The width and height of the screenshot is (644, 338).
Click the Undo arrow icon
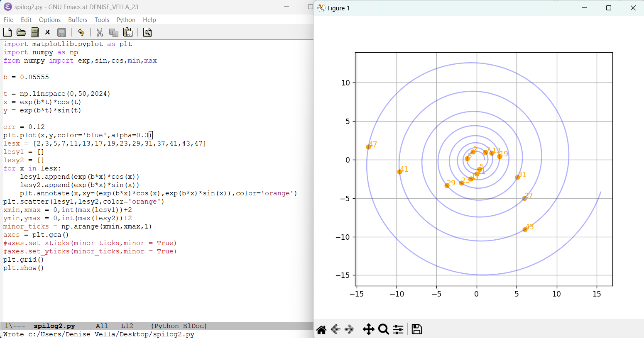click(x=81, y=32)
